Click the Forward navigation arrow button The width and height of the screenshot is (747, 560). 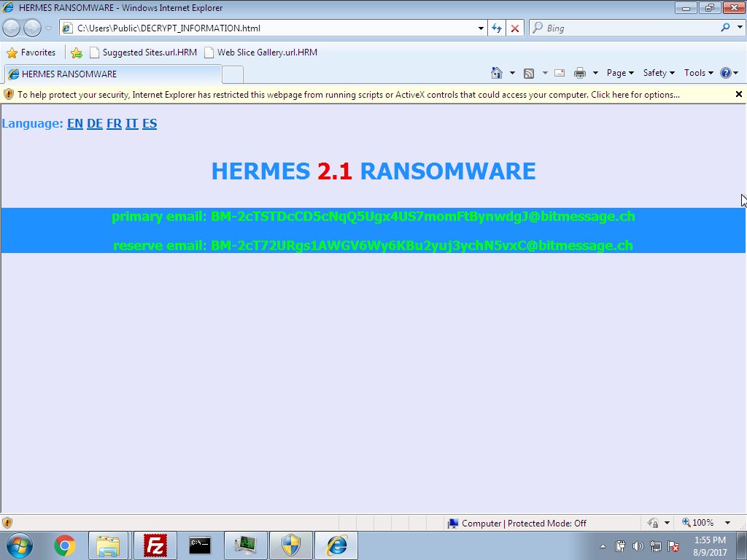click(32, 28)
